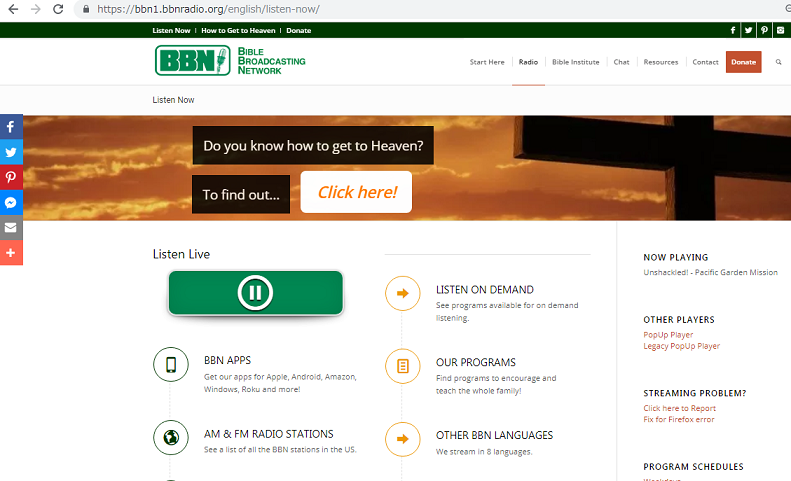Open the Chat menu item
This screenshot has width=791, height=481.
point(622,62)
